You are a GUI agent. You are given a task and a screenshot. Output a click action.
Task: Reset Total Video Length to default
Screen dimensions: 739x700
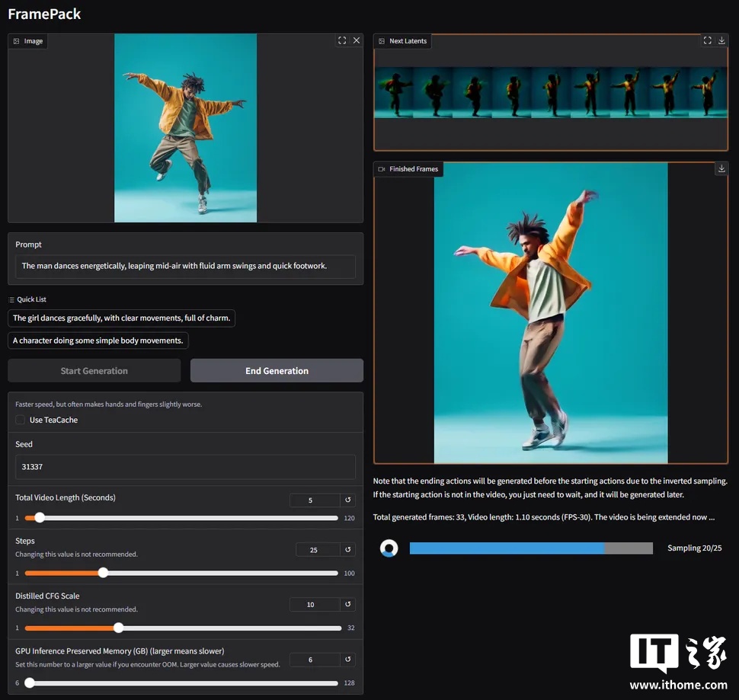(x=348, y=500)
